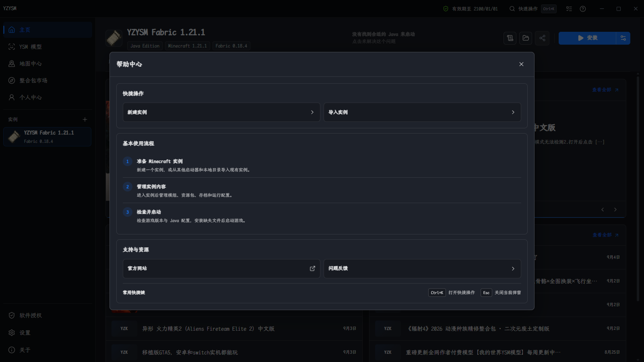Click the Ctrl+K shortcut key badge in dialog
This screenshot has width=644, height=362.
(x=437, y=293)
